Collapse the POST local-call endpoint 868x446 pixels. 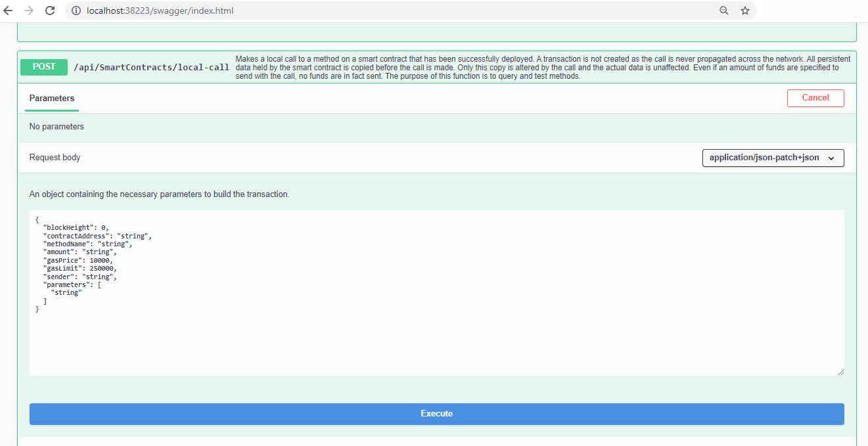coord(44,67)
